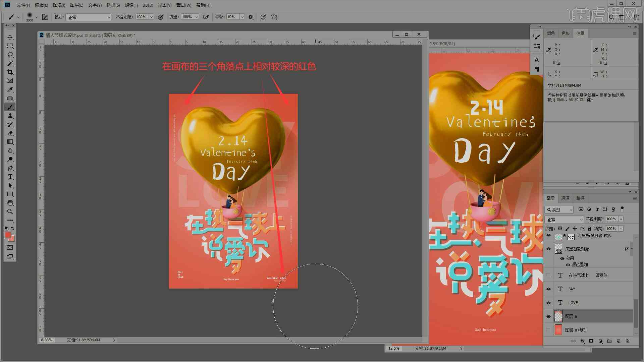Open the layer 不透明度 opacity dropdown
Viewport: 644px width, 362px height.
pos(621,219)
